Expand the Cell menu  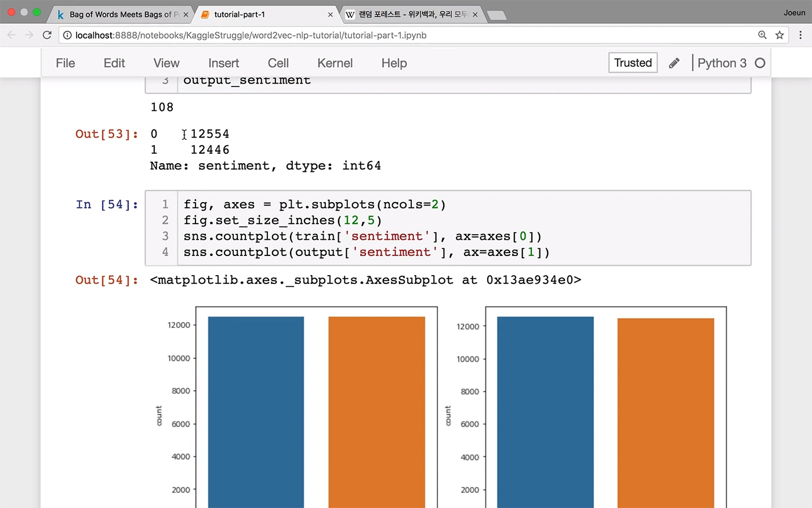[278, 63]
